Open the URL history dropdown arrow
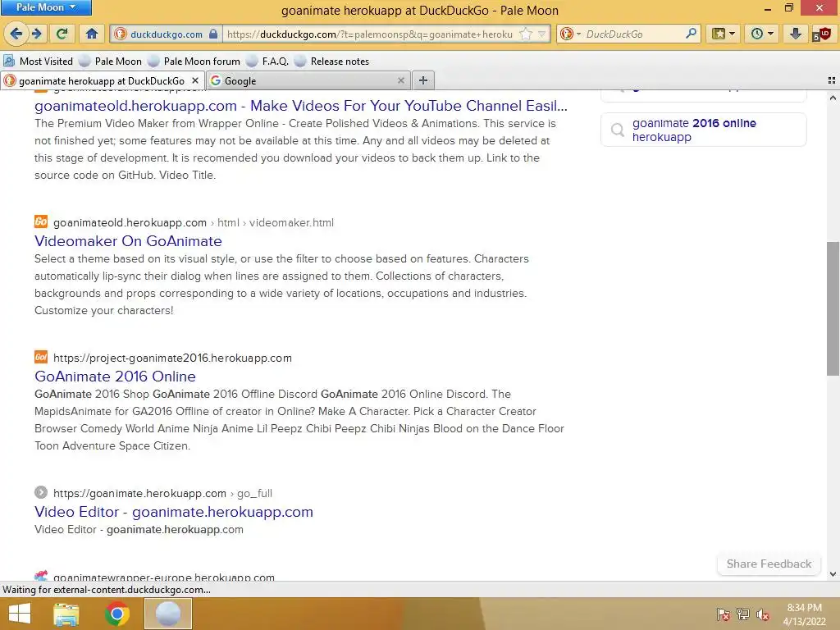The width and height of the screenshot is (840, 630). click(542, 34)
